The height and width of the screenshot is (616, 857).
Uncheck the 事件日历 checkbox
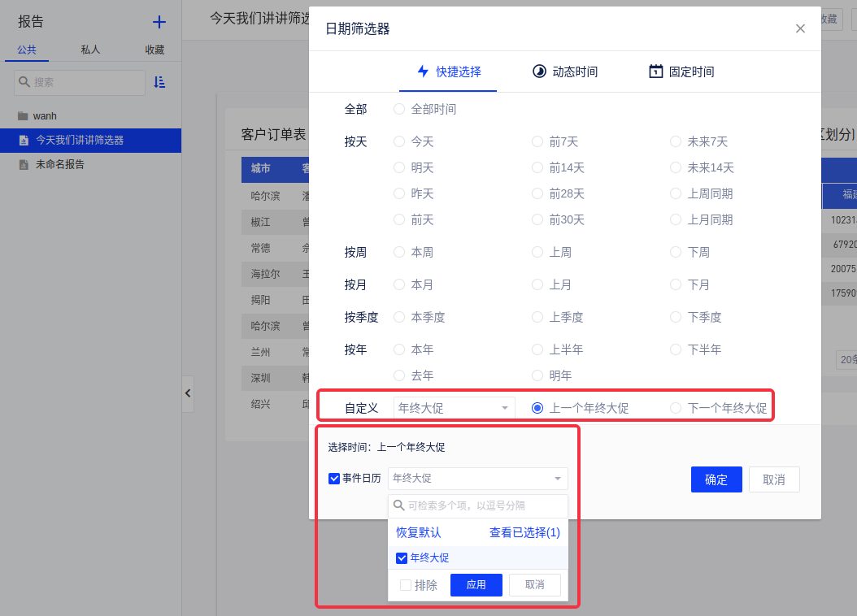pyautogui.click(x=334, y=479)
